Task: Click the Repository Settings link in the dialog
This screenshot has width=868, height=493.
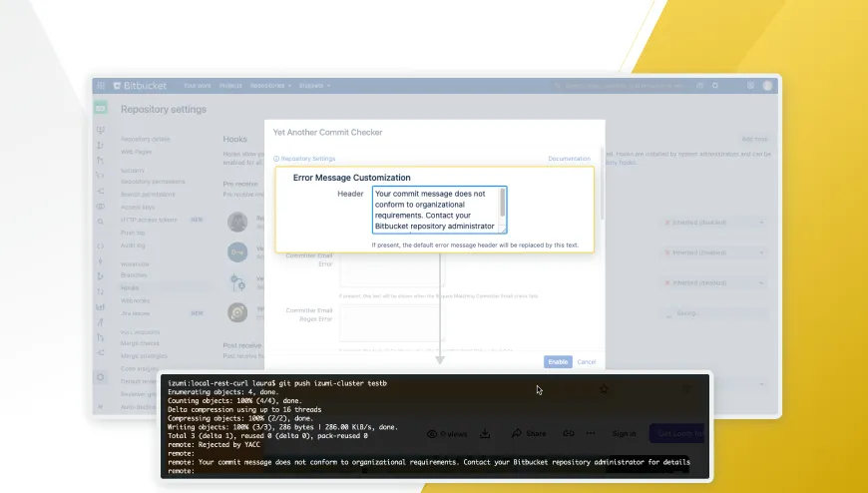Action: click(x=306, y=159)
